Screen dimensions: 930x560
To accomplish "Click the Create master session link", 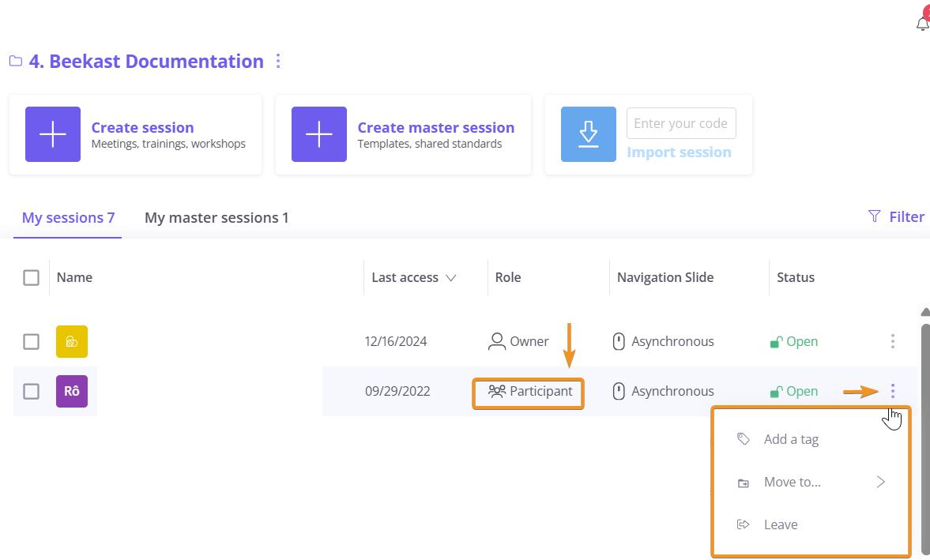I will pyautogui.click(x=436, y=127).
